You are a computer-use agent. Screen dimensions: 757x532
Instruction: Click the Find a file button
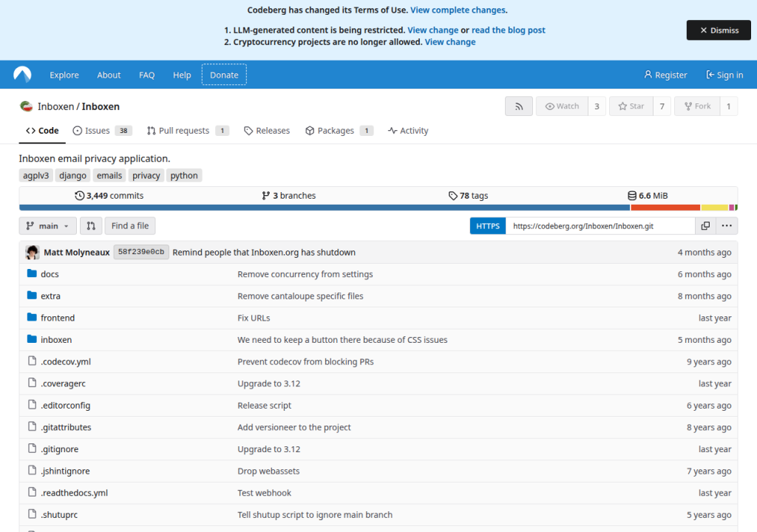click(x=130, y=226)
